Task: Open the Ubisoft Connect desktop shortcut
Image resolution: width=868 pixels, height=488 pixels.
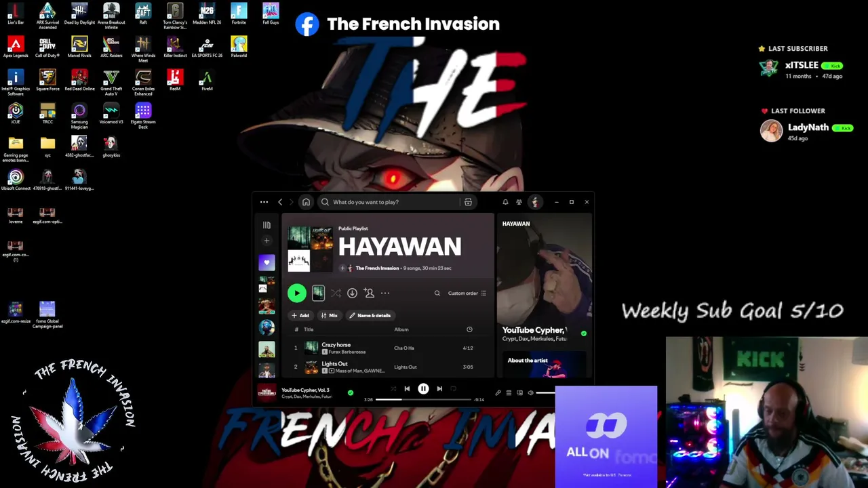Action: pos(16,180)
